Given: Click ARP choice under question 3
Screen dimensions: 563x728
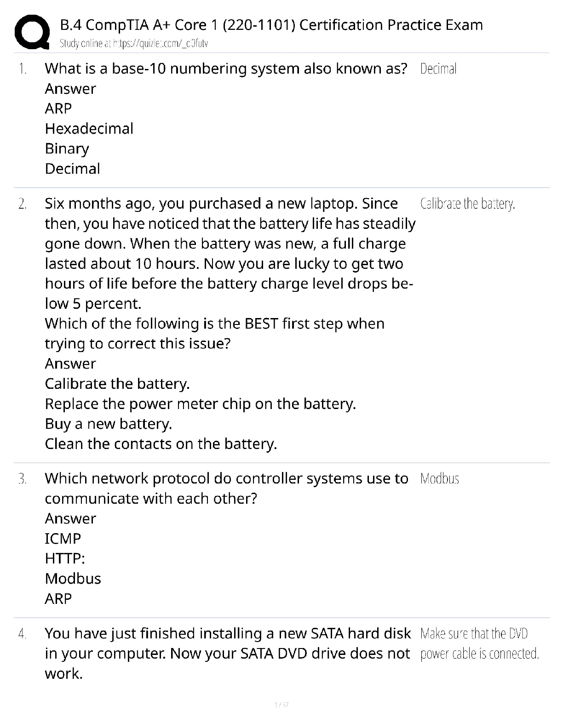Looking at the screenshot, I should pos(58,599).
